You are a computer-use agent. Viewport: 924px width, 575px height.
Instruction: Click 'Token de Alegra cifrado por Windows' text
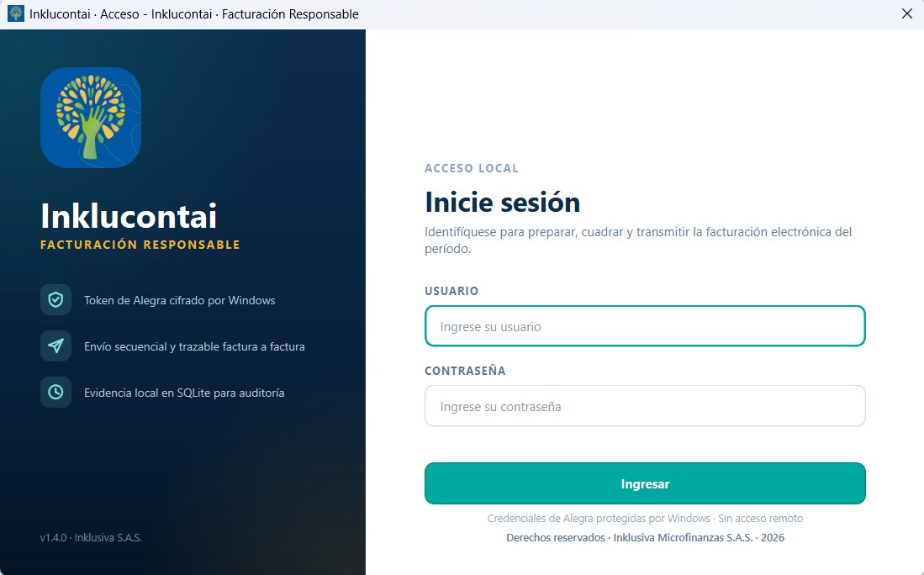pyautogui.click(x=180, y=300)
